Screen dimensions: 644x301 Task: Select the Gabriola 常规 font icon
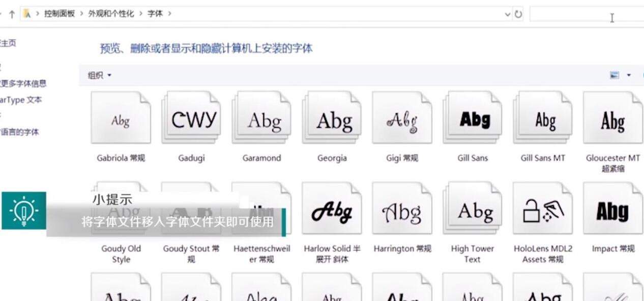pos(121,117)
